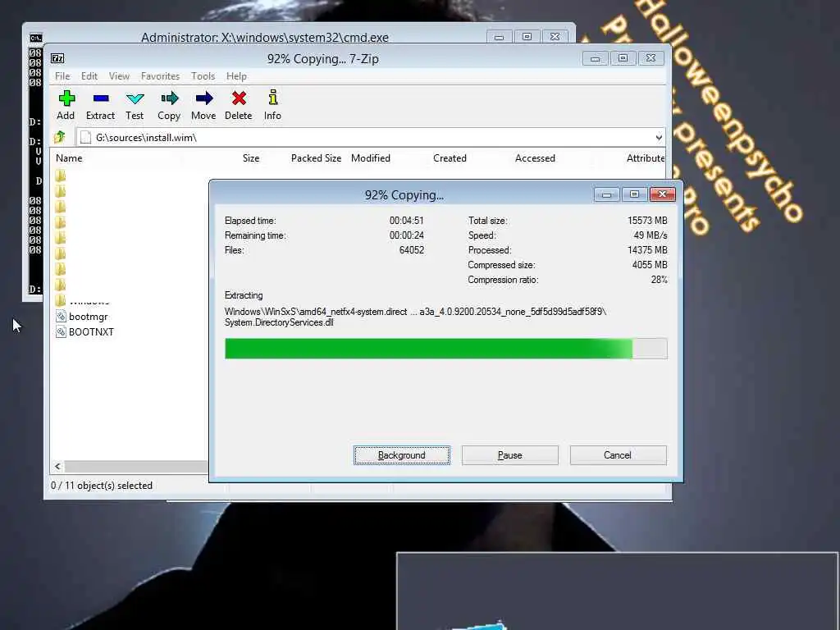Click the Info toolbar icon

(x=272, y=98)
